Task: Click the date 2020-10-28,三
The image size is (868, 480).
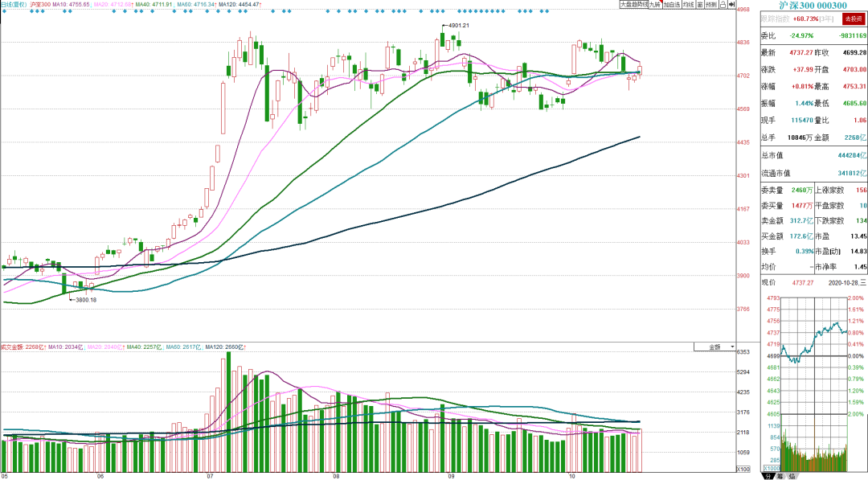Action: pyautogui.click(x=847, y=282)
